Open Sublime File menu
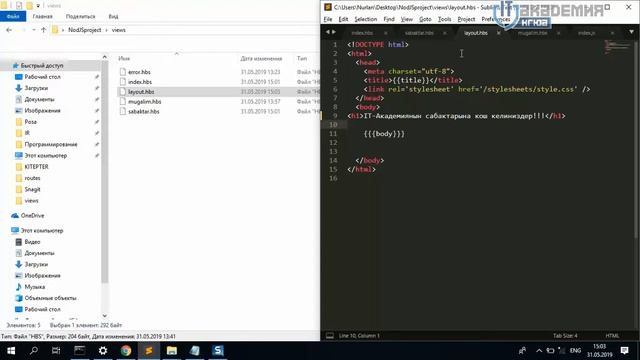 (x=328, y=19)
